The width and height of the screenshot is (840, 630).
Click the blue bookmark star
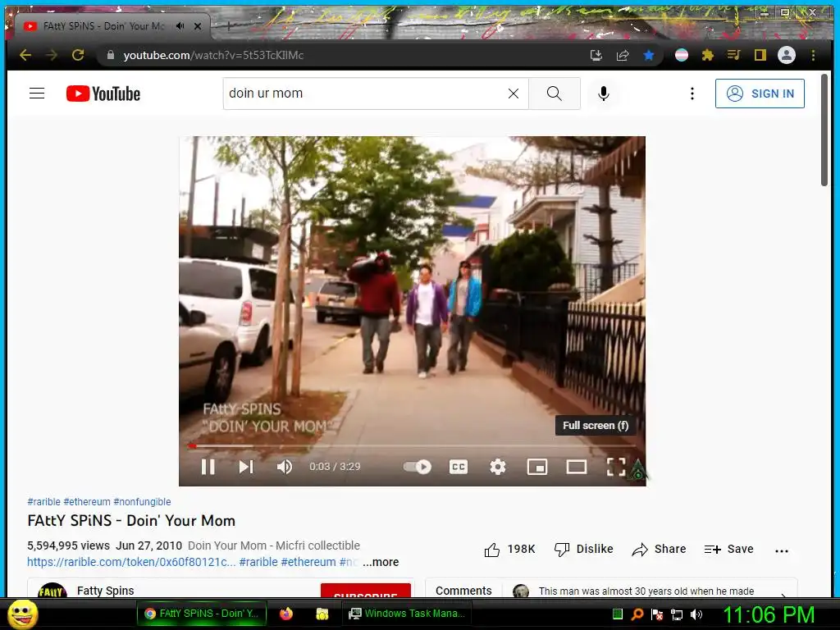coord(649,55)
